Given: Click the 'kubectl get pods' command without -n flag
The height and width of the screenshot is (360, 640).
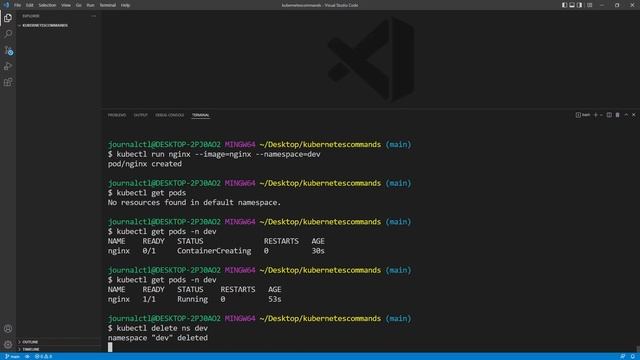Looking at the screenshot, I should [151, 193].
